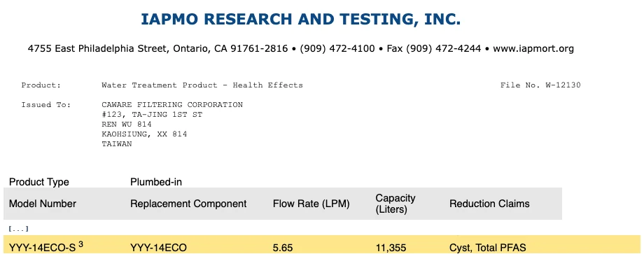Click the 11,355 capacity value
This screenshot has width=644, height=254.
pyautogui.click(x=391, y=248)
